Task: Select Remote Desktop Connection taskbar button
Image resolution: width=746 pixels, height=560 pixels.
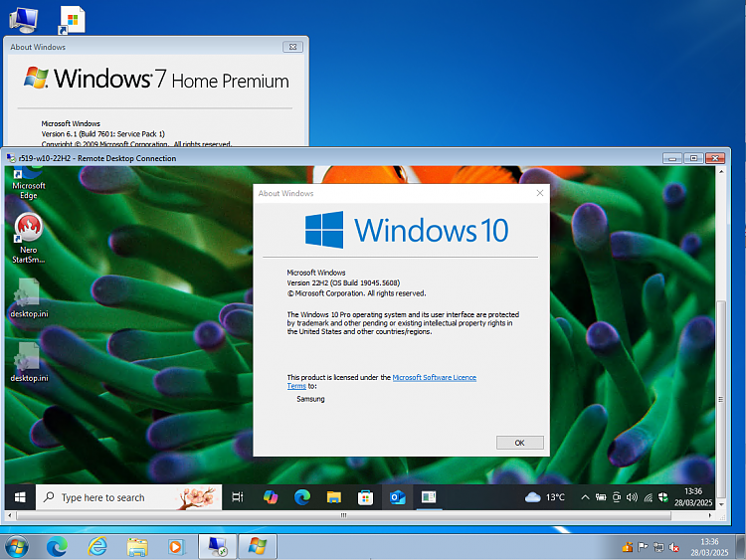Action: point(218,547)
